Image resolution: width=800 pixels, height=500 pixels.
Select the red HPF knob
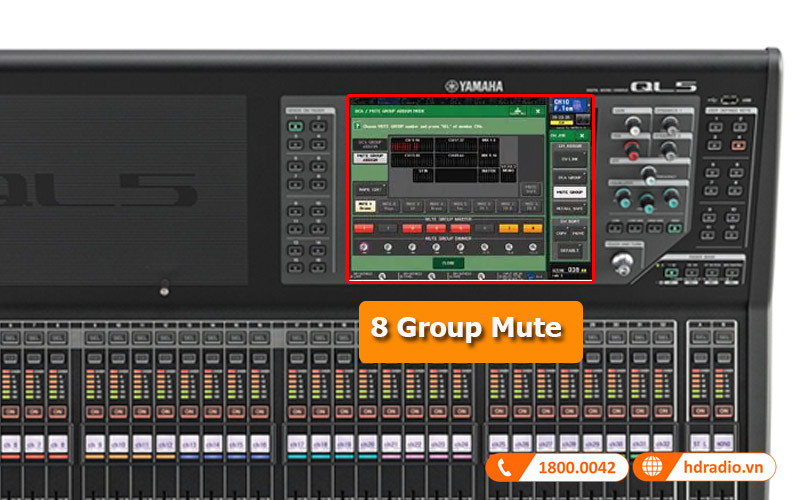click(x=632, y=149)
